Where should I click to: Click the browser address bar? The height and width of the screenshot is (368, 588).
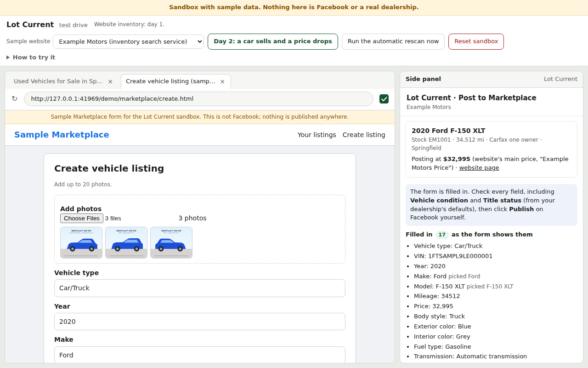point(198,99)
